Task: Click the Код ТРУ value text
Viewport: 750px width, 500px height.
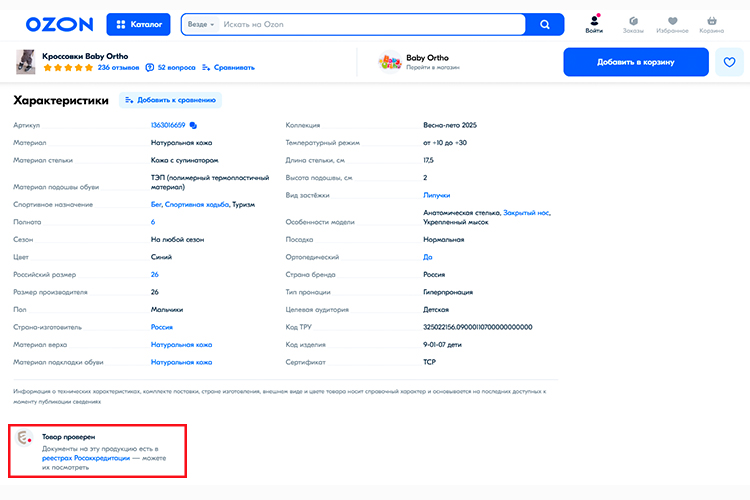Action: tap(477, 327)
